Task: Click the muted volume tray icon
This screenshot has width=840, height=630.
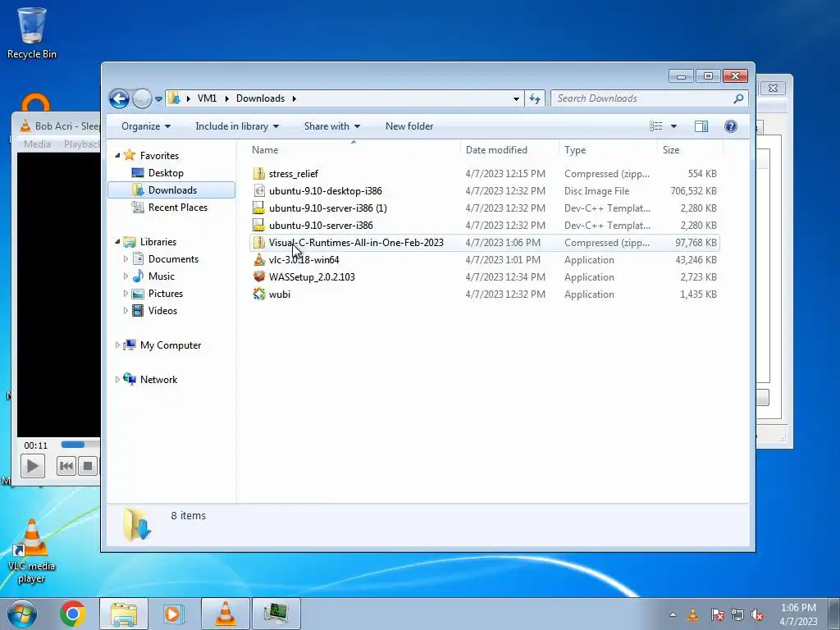Action: 757,615
